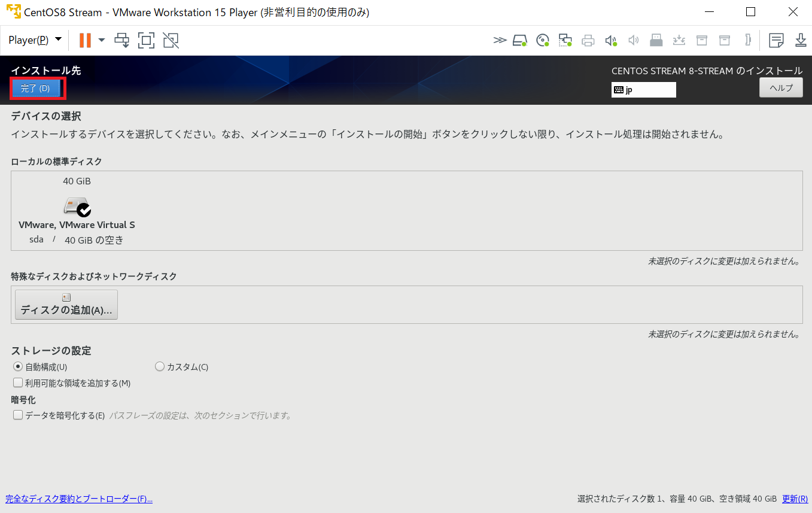
Task: Expand the hidden devices chevron
Action: (x=500, y=40)
